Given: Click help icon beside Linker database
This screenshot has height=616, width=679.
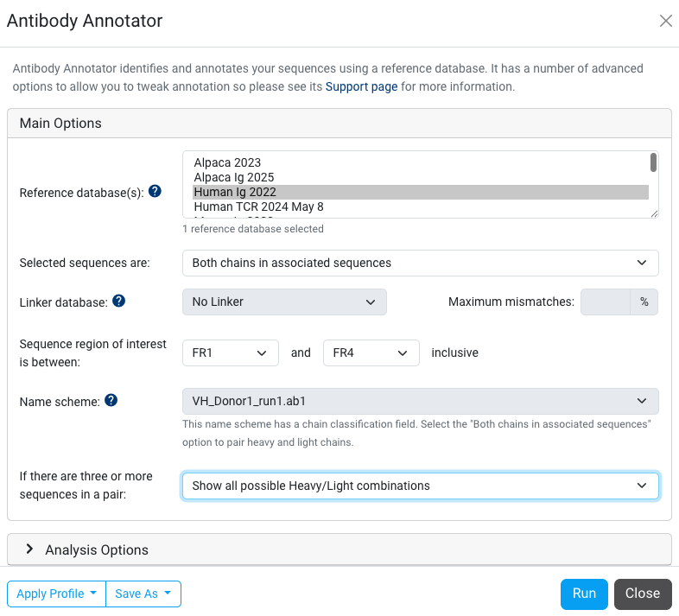Looking at the screenshot, I should 119,302.
